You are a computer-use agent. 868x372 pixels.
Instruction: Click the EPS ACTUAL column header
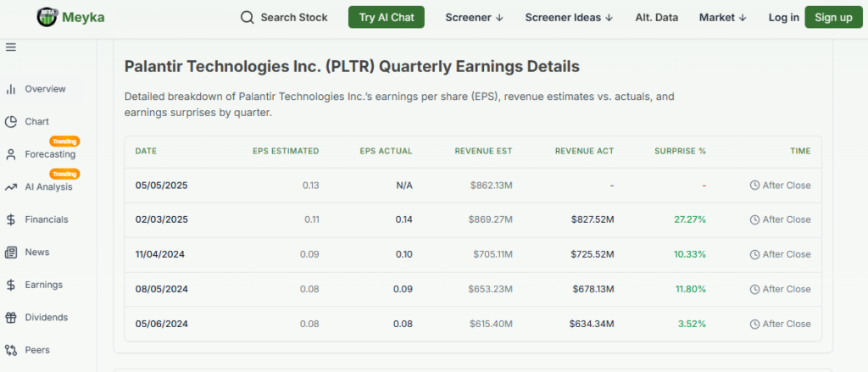386,151
